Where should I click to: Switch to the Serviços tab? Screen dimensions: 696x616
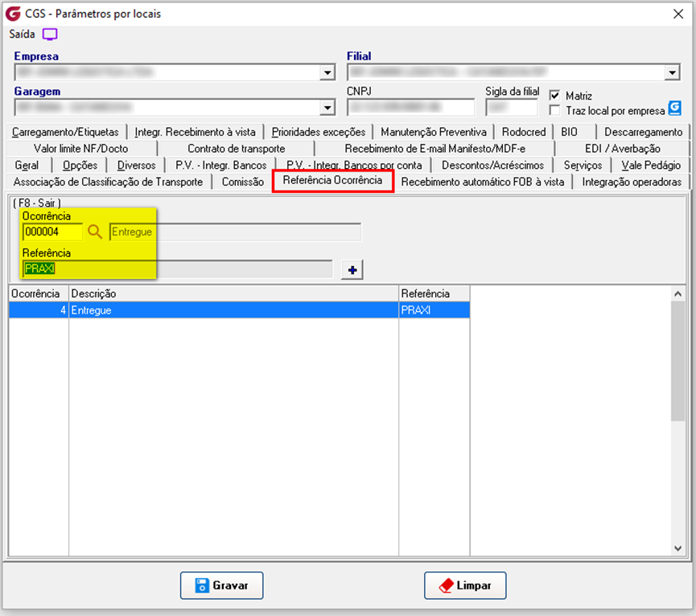click(583, 166)
